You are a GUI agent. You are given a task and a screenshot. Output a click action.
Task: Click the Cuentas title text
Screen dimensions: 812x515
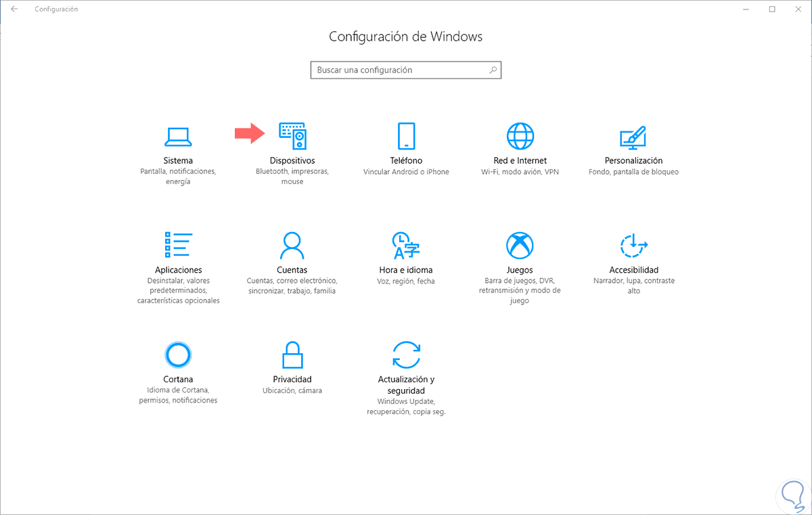pyautogui.click(x=292, y=269)
